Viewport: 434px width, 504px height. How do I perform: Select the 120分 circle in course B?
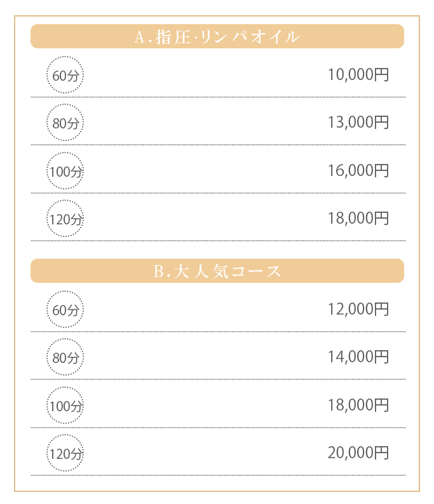point(65,453)
